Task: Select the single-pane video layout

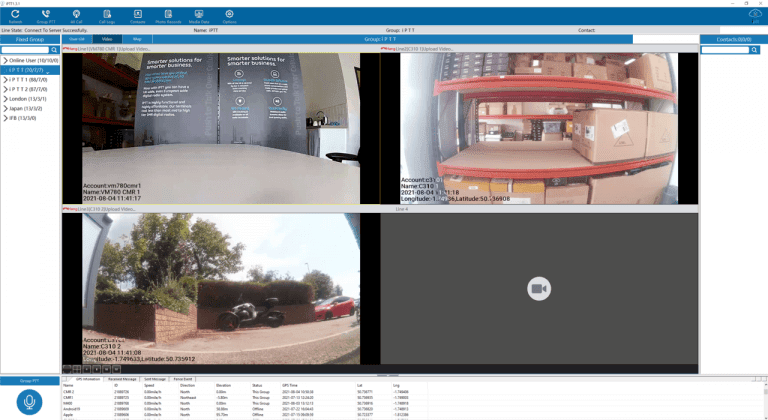Action: (67, 369)
